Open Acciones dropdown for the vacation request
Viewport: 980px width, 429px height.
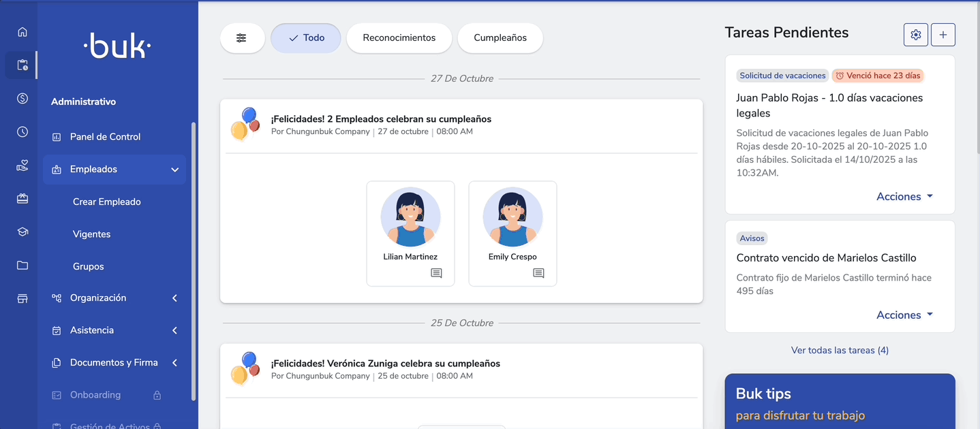[904, 197]
